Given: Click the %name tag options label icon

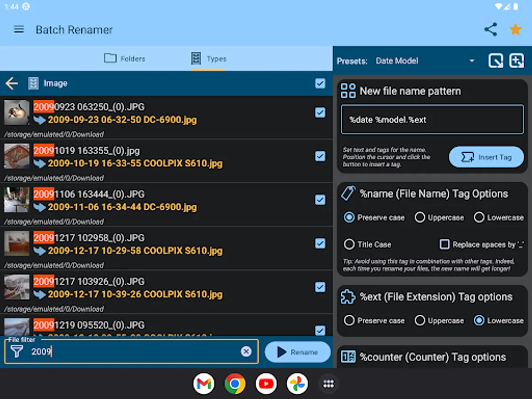Looking at the screenshot, I should click(348, 193).
